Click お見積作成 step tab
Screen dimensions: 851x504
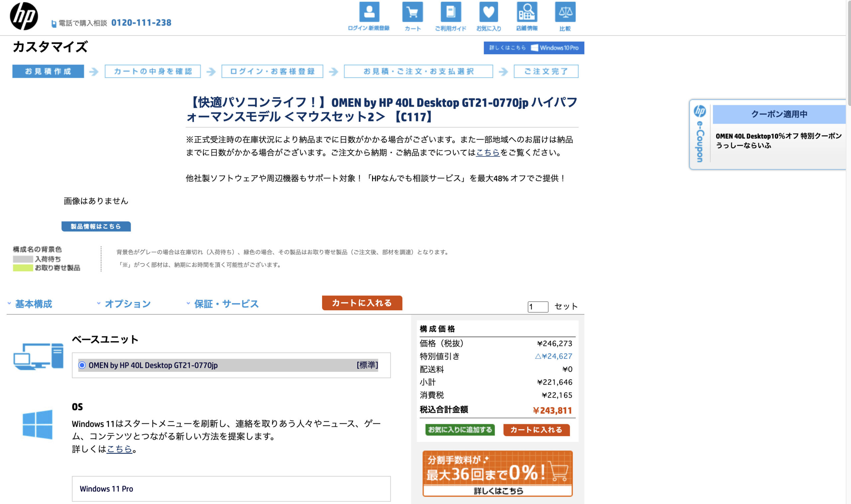point(48,71)
